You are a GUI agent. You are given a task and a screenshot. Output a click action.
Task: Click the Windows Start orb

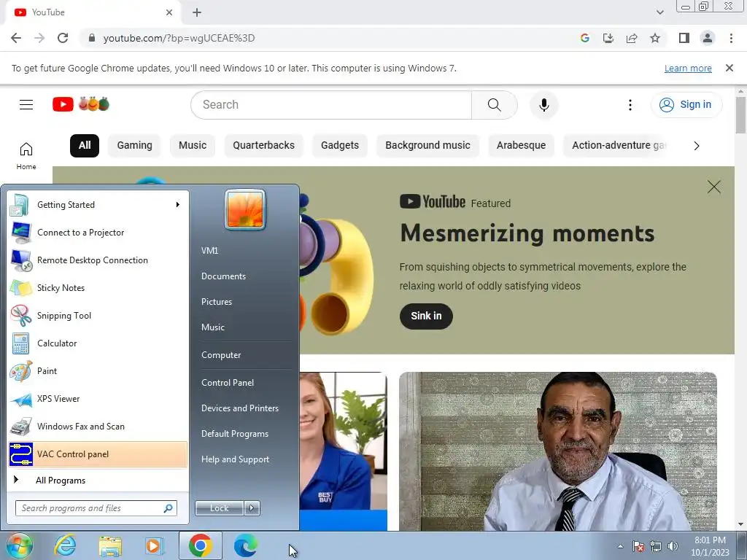point(19,545)
